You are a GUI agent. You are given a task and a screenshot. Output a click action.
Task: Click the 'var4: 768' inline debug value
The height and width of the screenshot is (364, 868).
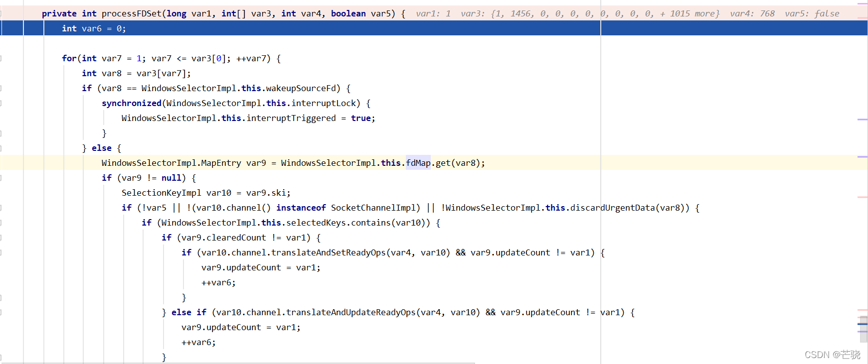(752, 14)
